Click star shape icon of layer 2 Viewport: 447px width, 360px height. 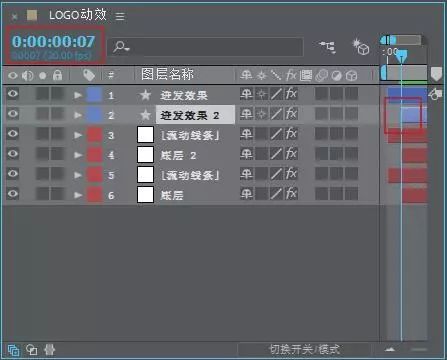[x=145, y=115]
